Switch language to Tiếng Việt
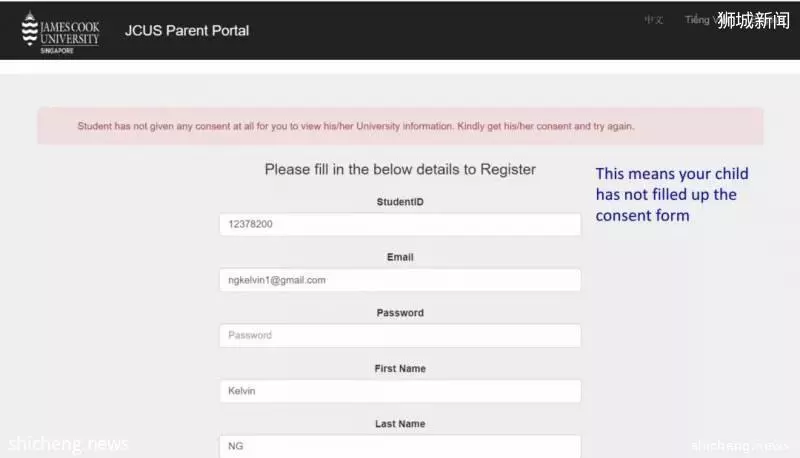 [x=700, y=20]
